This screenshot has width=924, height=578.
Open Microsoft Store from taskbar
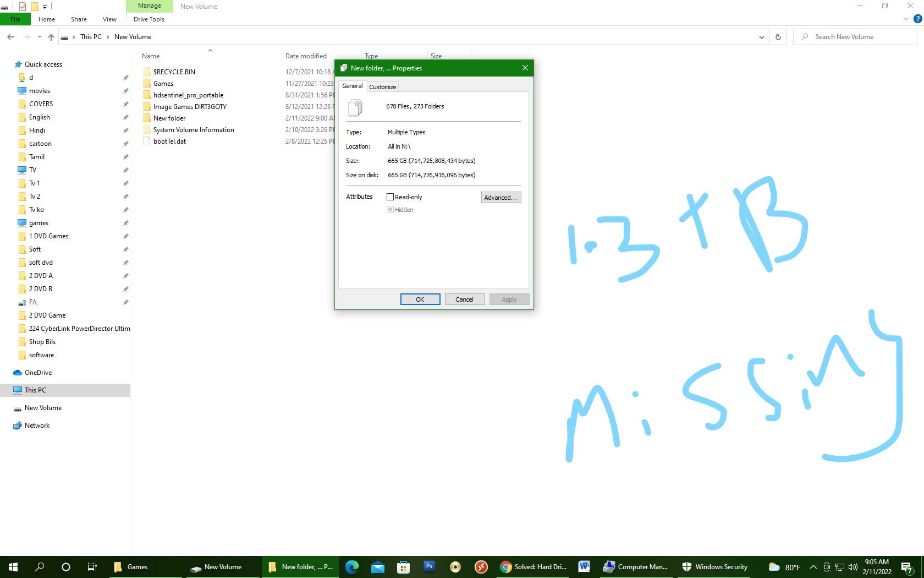pos(404,566)
